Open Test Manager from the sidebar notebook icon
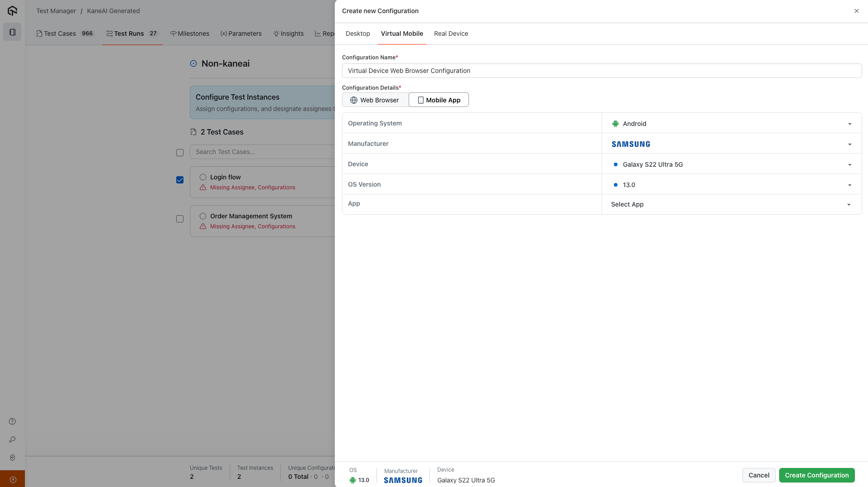Viewport: 868px width, 487px height. pyautogui.click(x=12, y=32)
